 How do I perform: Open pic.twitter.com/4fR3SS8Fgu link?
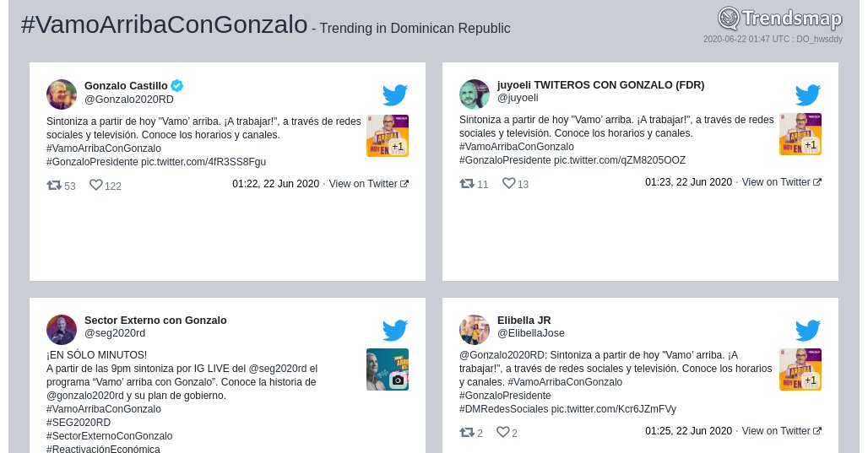pyautogui.click(x=203, y=162)
